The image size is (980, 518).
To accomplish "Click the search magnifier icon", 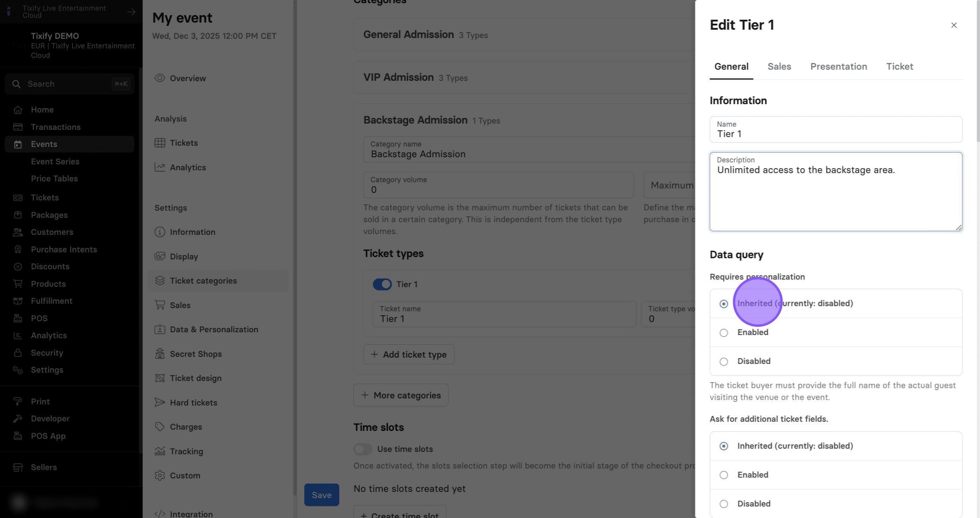I will tap(16, 84).
